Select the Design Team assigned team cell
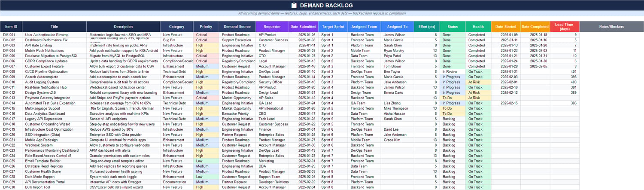The width and height of the screenshot is (644, 190). 365,92
